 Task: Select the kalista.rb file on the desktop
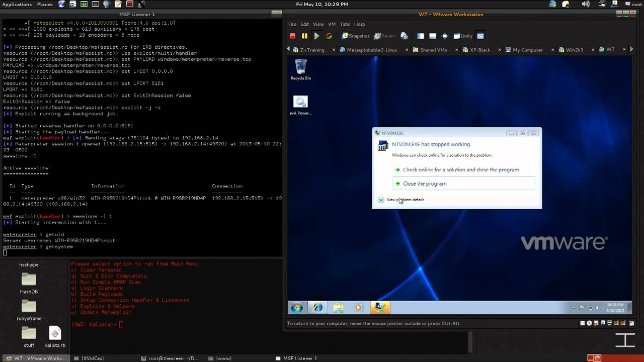point(55,337)
